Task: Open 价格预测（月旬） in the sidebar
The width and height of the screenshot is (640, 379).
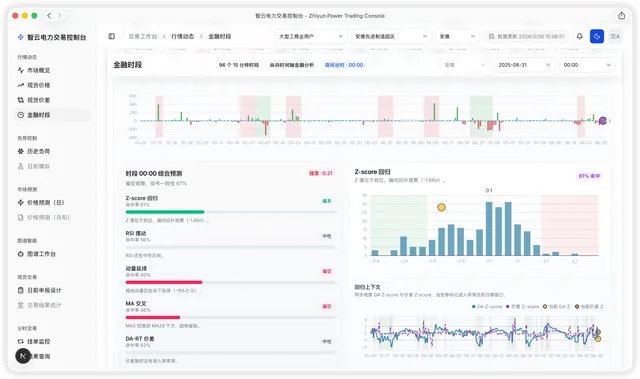Action: coord(52,217)
